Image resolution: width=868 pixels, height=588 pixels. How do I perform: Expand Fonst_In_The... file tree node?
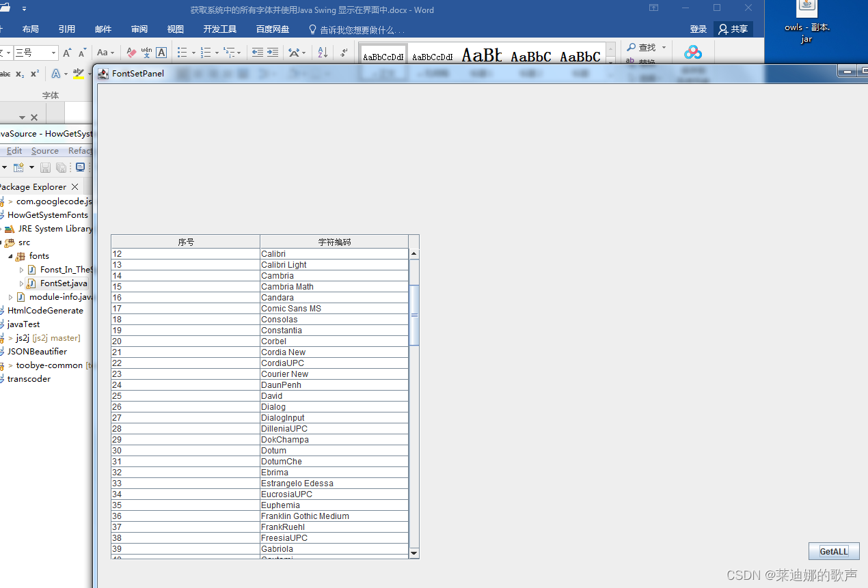pos(22,270)
